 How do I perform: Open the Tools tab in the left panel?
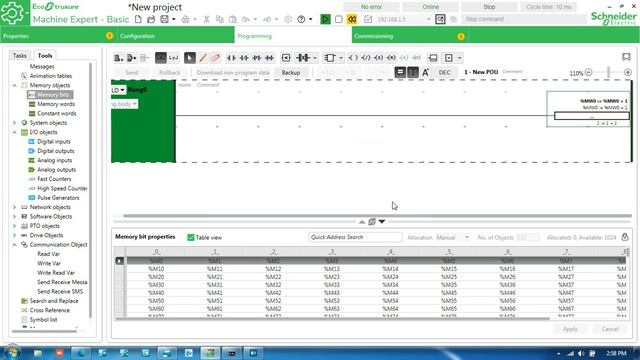(x=45, y=56)
